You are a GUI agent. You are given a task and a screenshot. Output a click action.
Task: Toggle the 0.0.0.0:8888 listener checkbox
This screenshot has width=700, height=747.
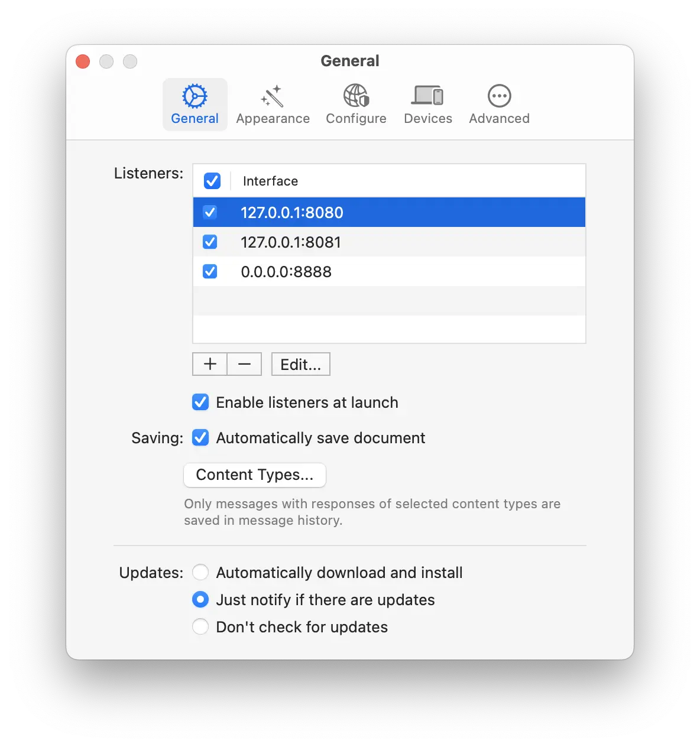210,271
